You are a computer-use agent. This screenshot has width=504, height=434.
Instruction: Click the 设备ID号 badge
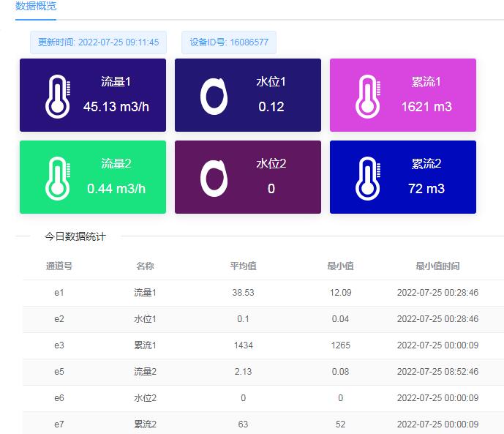point(229,42)
